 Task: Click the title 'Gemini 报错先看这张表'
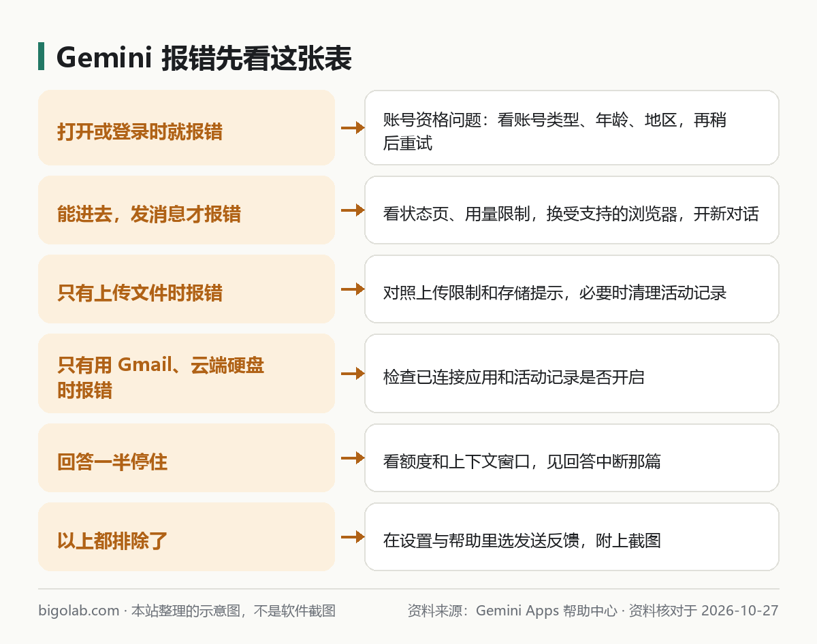(x=204, y=59)
